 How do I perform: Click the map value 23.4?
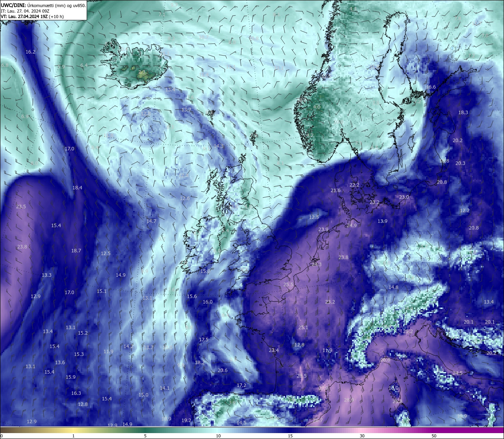(274, 350)
